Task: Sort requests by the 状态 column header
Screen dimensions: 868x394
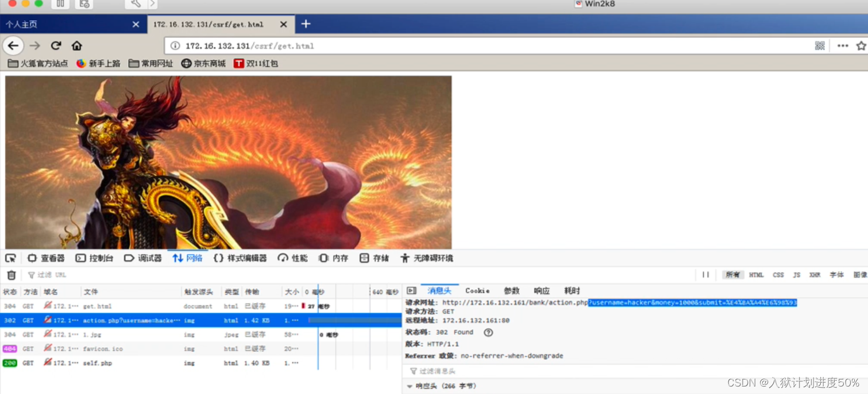Action: [10, 292]
